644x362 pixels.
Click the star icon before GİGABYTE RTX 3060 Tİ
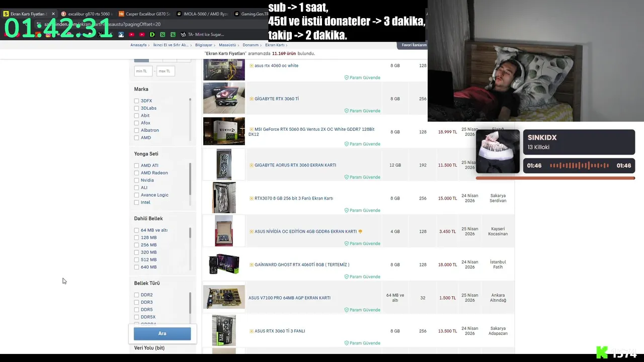pos(252,99)
